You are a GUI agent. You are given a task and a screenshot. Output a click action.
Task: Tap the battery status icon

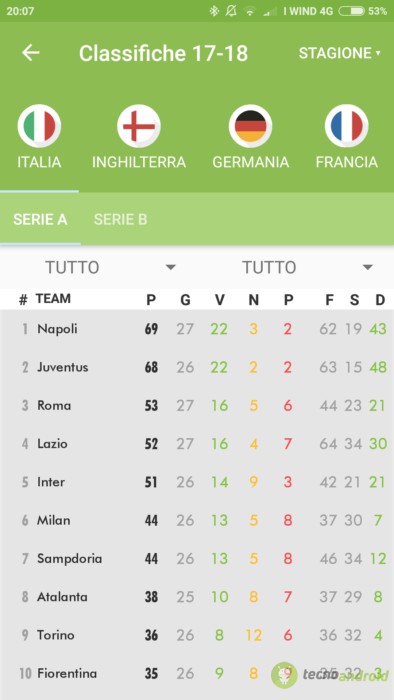[x=351, y=11]
